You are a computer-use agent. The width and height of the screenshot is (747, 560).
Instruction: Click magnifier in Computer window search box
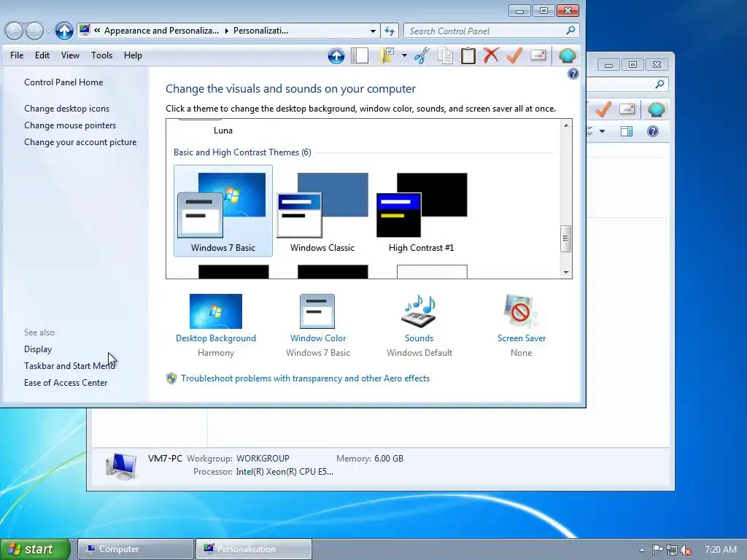(659, 85)
